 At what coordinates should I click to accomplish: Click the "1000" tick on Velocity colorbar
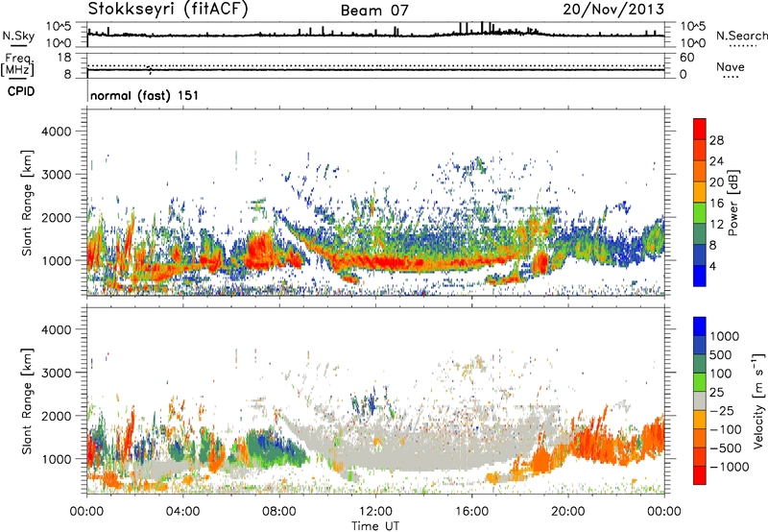(x=725, y=336)
